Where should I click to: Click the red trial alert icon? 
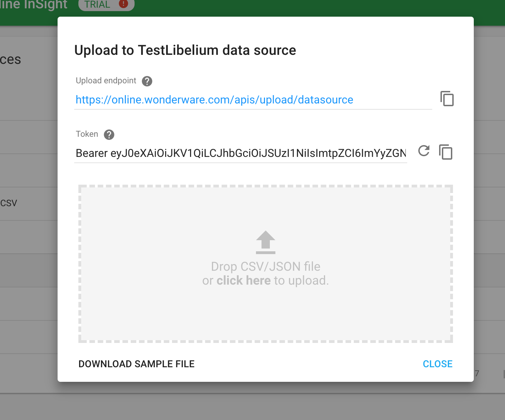click(123, 4)
